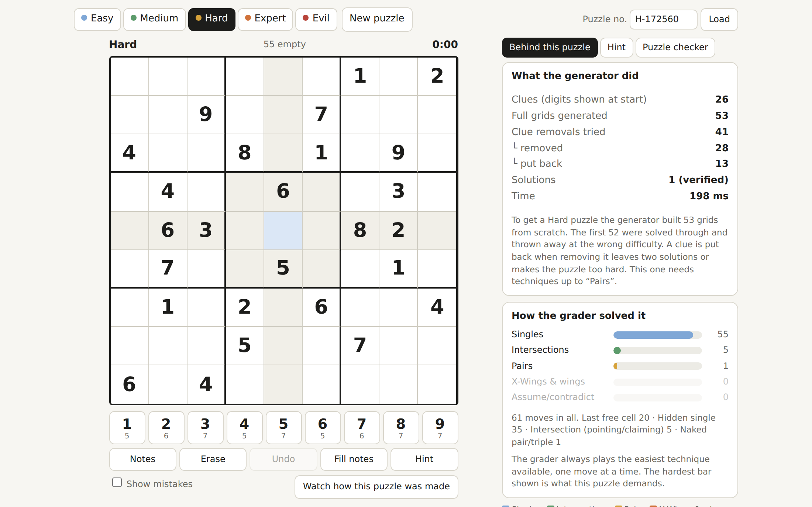The width and height of the screenshot is (812, 507).
Task: Switch to the Puzzle checker tab
Action: click(x=675, y=47)
